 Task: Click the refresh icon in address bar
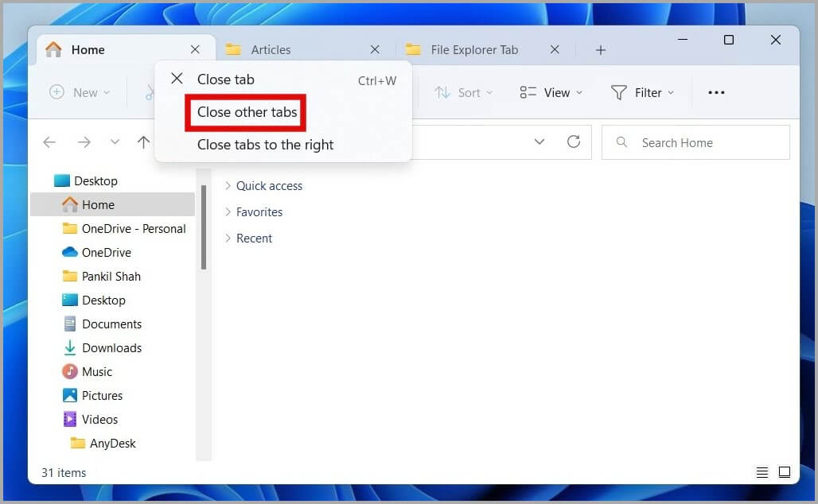573,142
